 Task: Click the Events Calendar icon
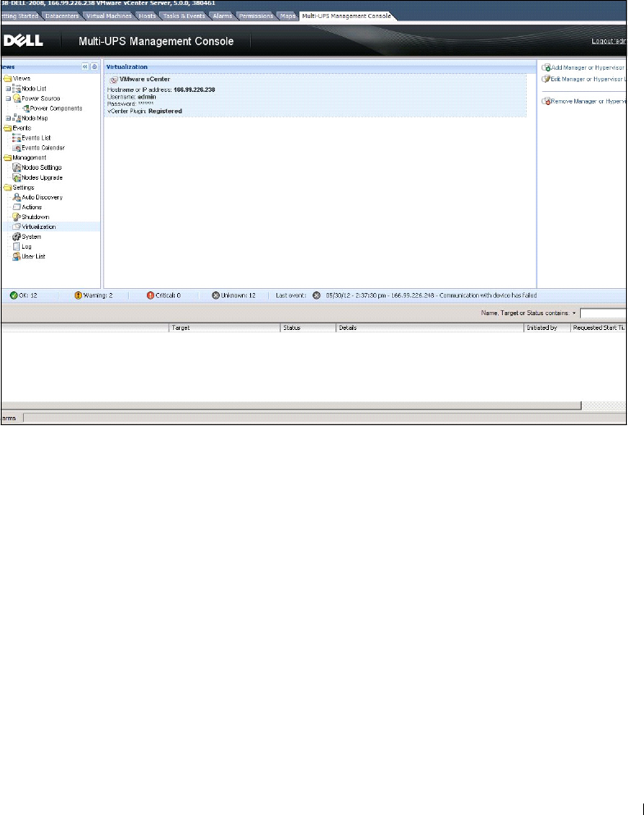(16, 148)
